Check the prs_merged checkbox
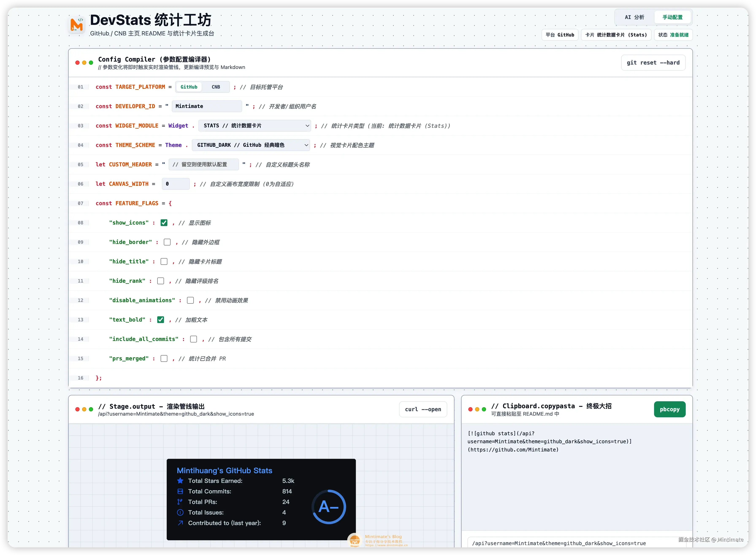 click(164, 358)
